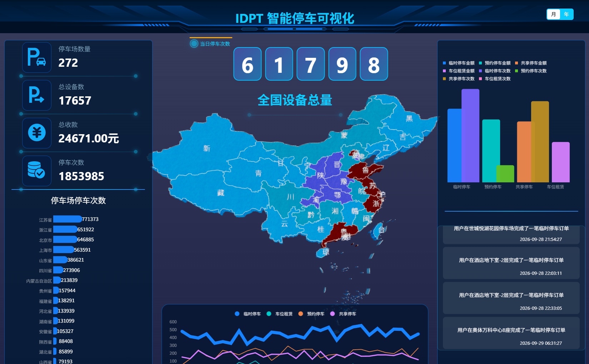
Task: Click the 上海市 bar showing 563591
Action: pos(64,250)
